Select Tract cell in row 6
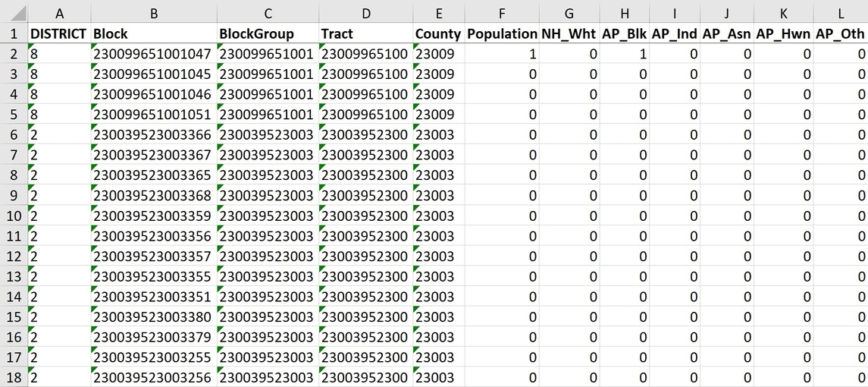Viewport: 868px width, 387px height. click(365, 135)
